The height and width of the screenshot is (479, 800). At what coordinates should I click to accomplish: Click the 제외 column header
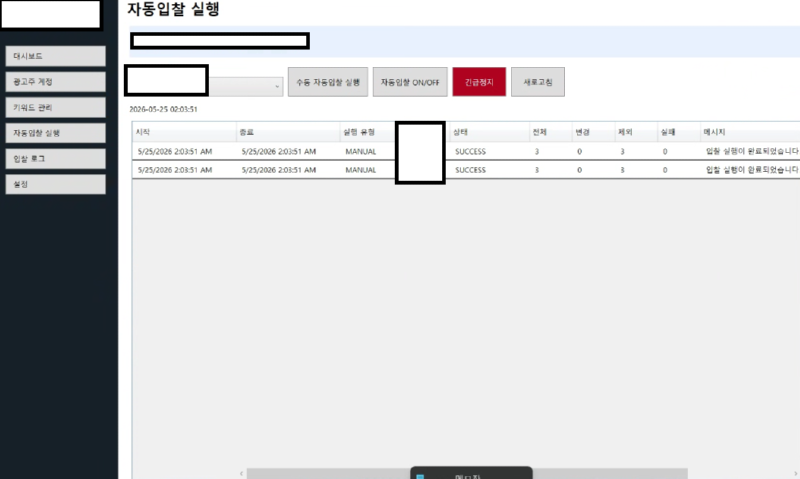636,132
